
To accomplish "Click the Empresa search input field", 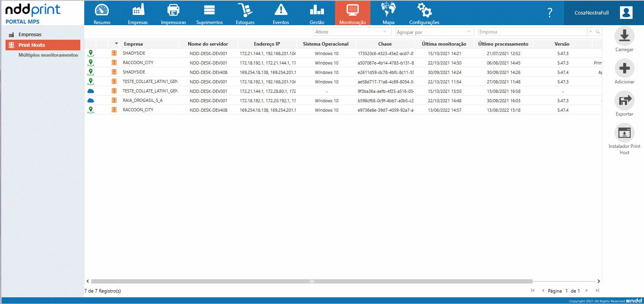I will coord(532,32).
